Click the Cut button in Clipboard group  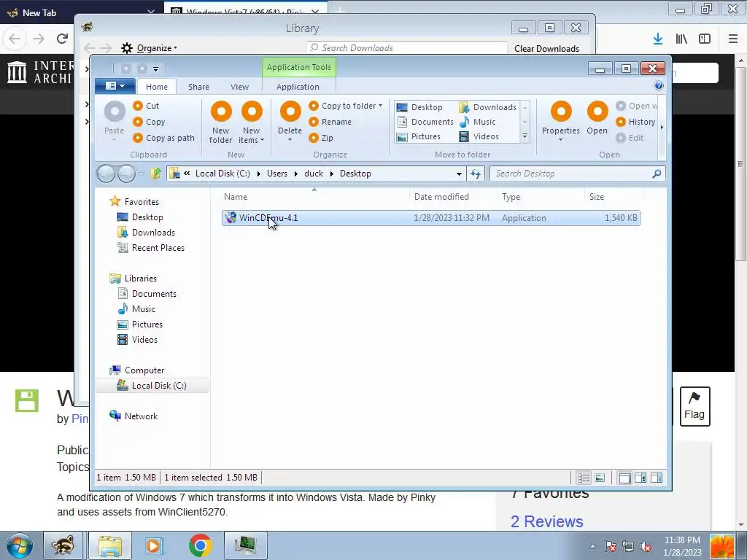pos(146,106)
